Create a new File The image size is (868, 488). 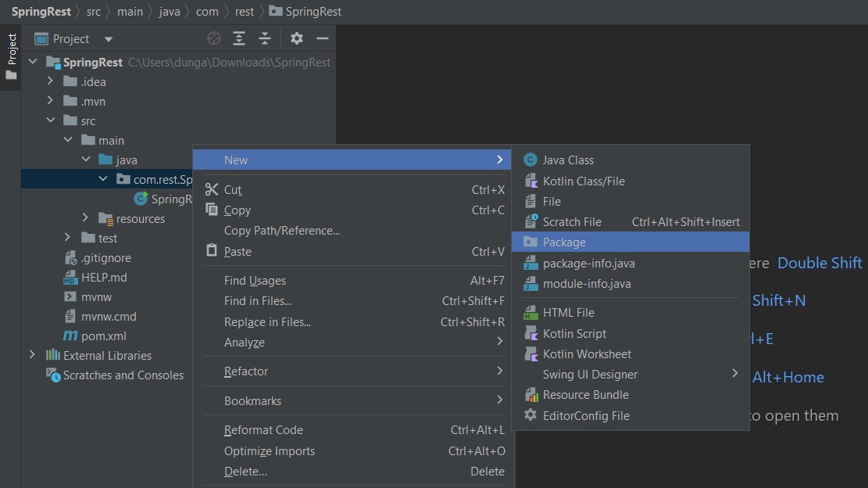click(630, 202)
